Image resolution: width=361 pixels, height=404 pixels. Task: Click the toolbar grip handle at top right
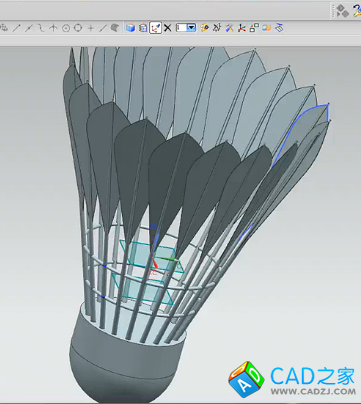pos(333,11)
